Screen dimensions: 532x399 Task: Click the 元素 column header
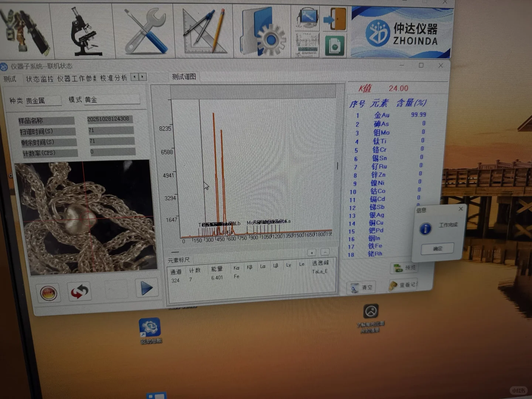pyautogui.click(x=379, y=103)
